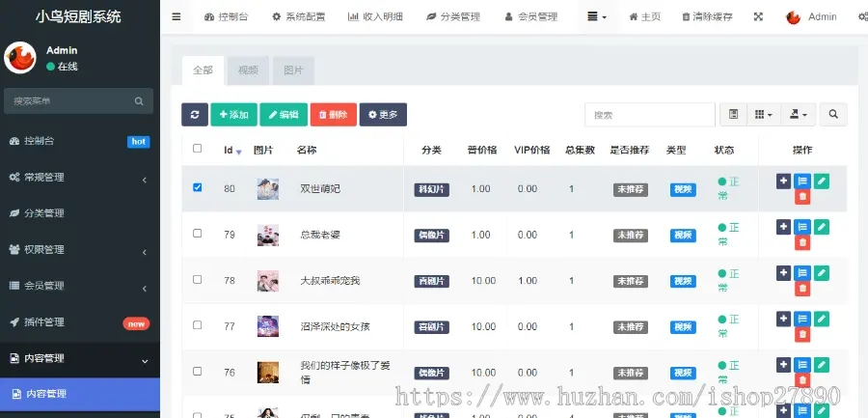
Task: Open 收入明细 in the top navigation
Action: (375, 16)
